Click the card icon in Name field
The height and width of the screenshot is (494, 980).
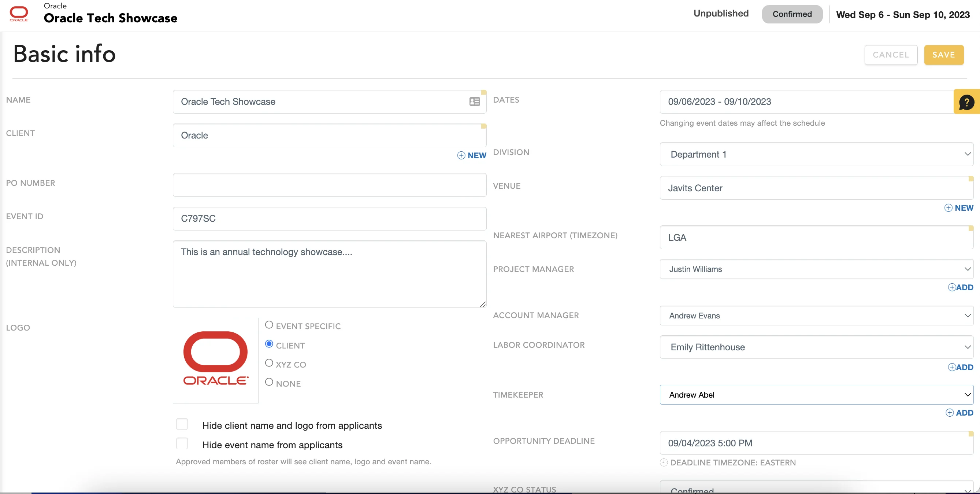(x=474, y=102)
